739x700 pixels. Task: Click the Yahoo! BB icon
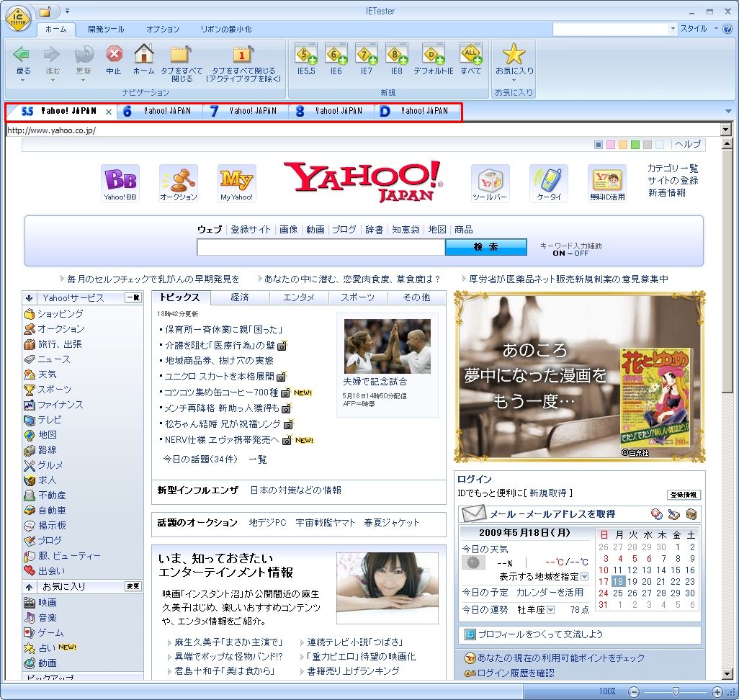[120, 184]
